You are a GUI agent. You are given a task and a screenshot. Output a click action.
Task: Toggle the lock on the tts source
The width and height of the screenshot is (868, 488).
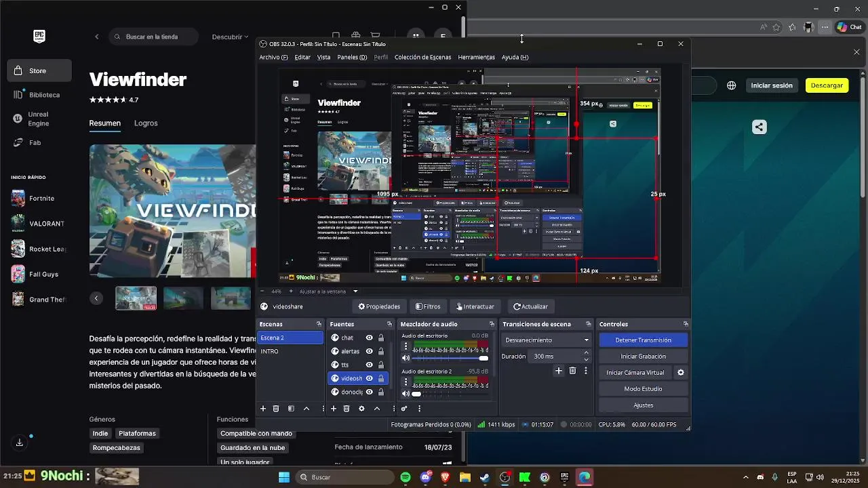[x=381, y=365]
